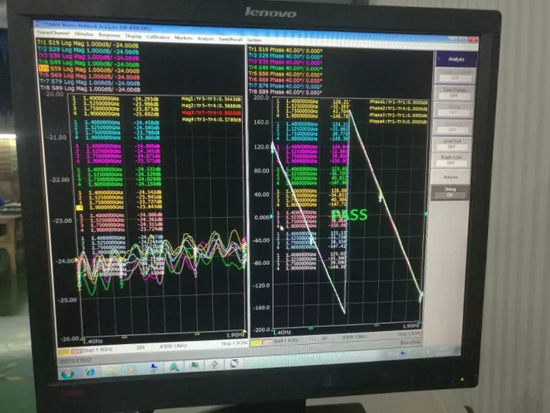Open the Markers menu
Image resolution: width=550 pixels, height=413 pixels.
[x=183, y=38]
